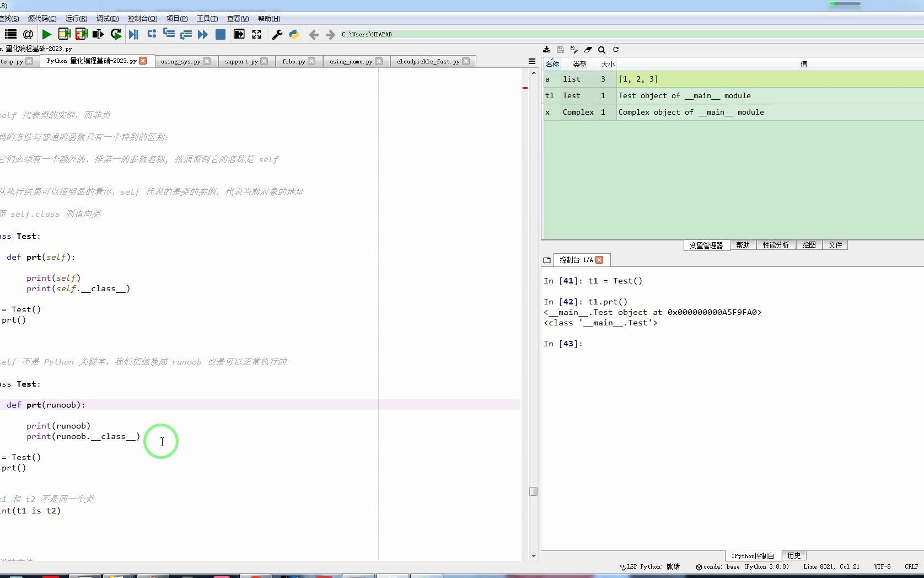Screen dimensions: 924x578
Task: Select variable a list row
Action: tap(733, 79)
